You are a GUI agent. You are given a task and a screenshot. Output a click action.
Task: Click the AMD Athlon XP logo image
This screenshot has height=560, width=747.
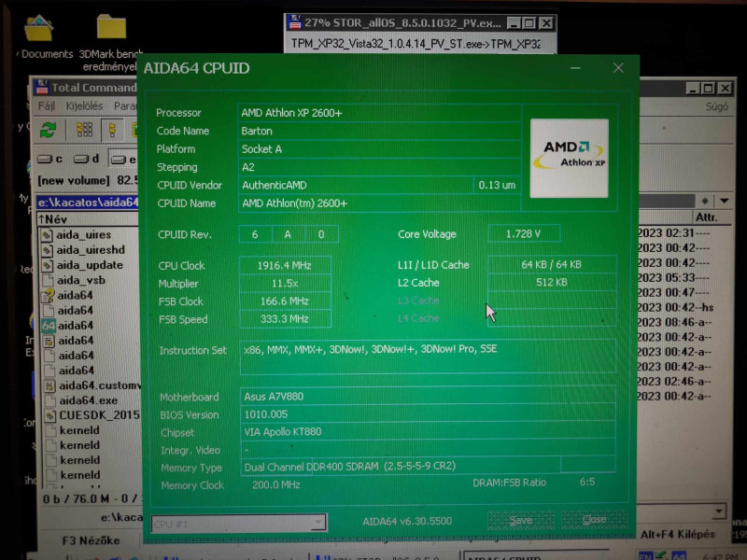point(569,158)
